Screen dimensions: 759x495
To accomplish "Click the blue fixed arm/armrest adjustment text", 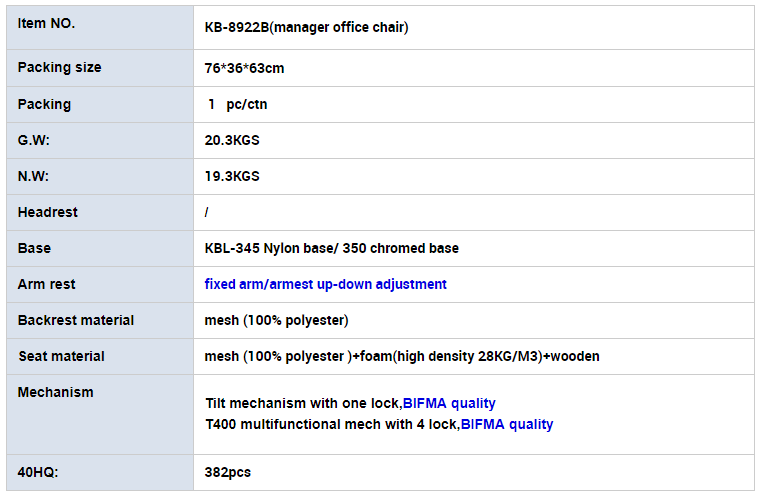I will pos(325,284).
